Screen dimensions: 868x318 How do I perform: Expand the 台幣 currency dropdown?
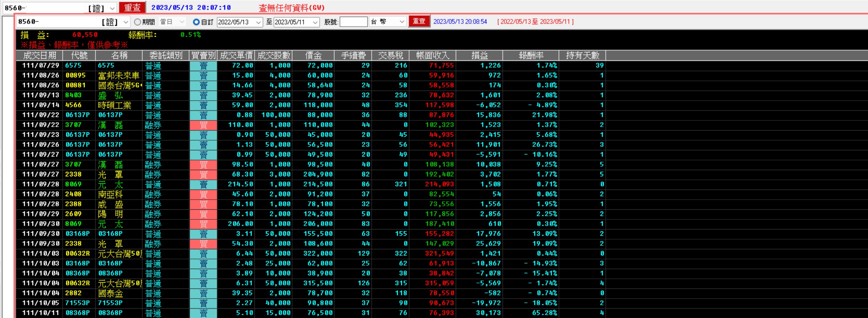tap(402, 22)
